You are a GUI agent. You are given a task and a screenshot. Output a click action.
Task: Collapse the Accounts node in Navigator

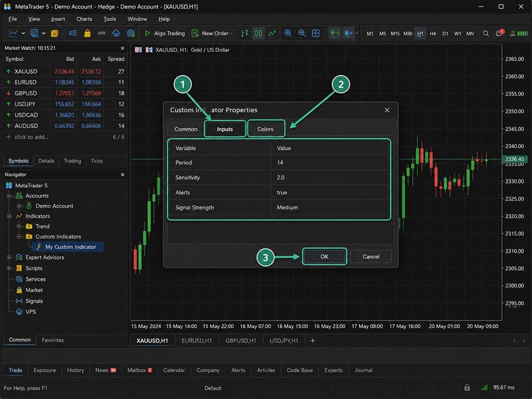pyautogui.click(x=9, y=196)
